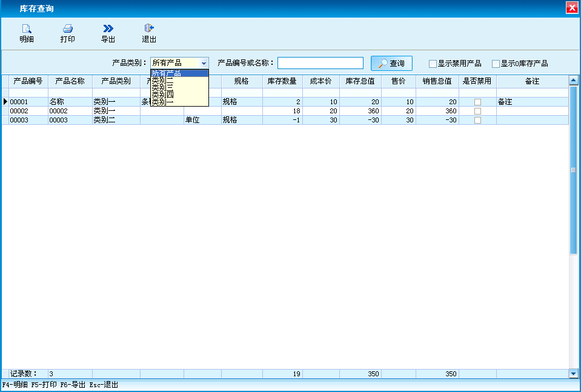Tick the 显示0库存产品 checkbox
This screenshot has height=392, width=581.
pyautogui.click(x=496, y=64)
